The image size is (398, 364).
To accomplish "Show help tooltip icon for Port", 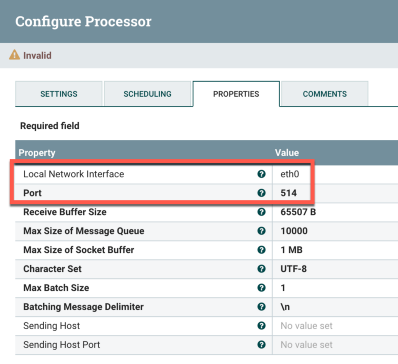I will tap(261, 193).
